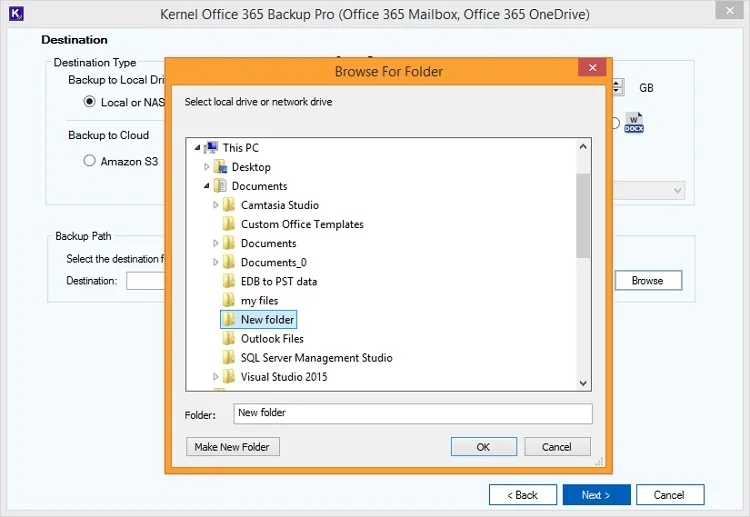Select the Local or NAS radio button
Viewport: 750px width, 517px height.
point(89,101)
